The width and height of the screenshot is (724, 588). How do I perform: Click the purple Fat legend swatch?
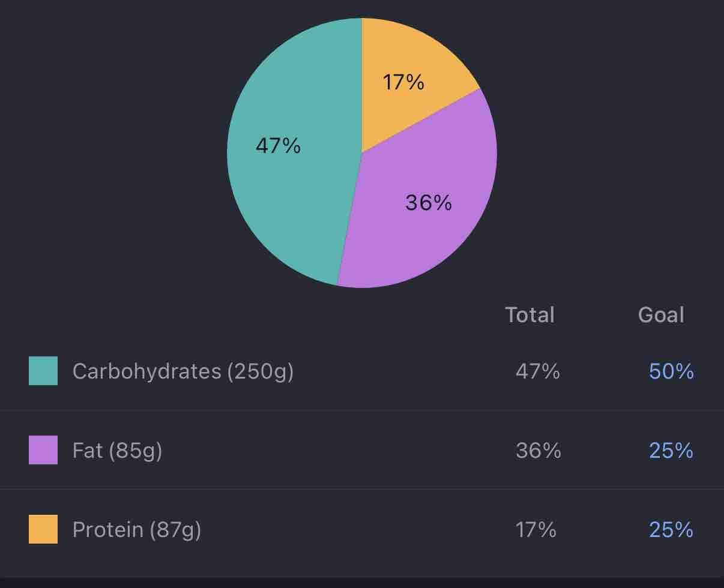pos(43,450)
